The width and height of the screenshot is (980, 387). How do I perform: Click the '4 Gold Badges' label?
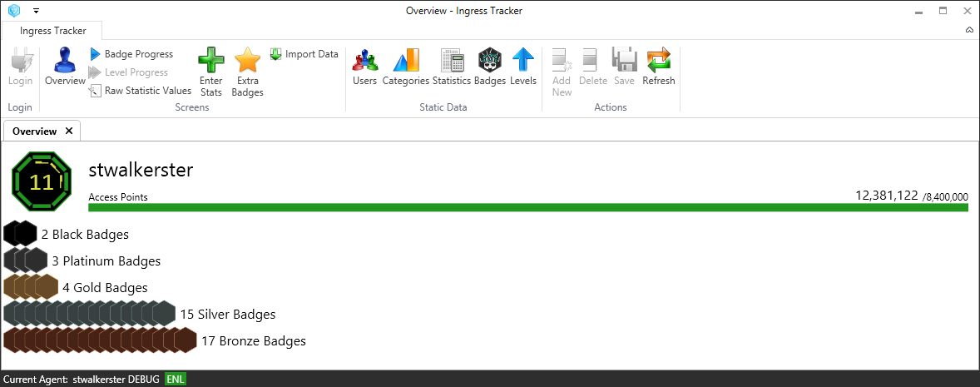pyautogui.click(x=105, y=288)
